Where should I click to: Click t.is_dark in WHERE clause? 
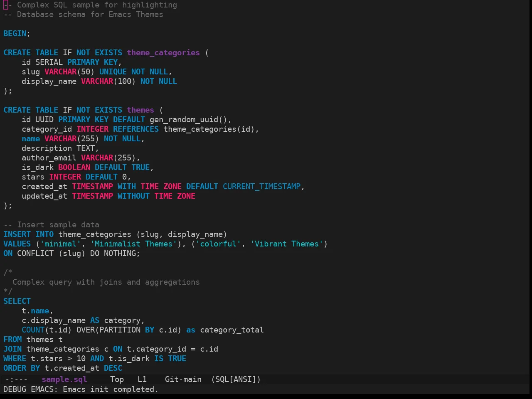129,359
